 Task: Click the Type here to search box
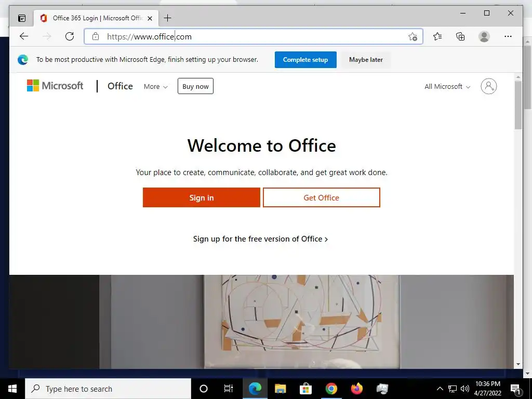[x=108, y=389]
